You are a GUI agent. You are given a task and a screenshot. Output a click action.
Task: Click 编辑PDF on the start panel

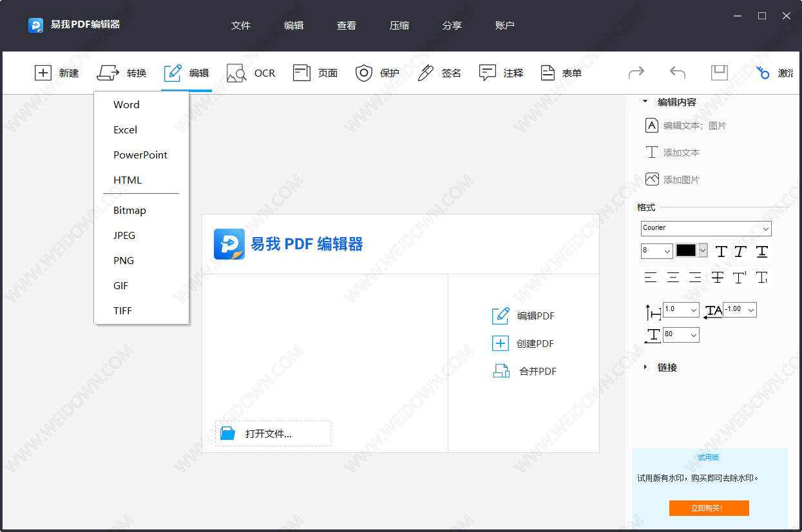click(x=523, y=316)
